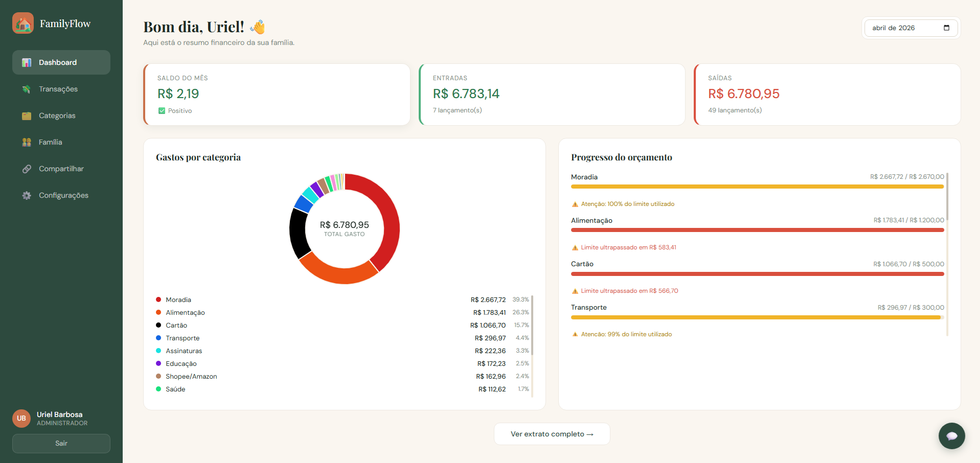The image size is (980, 463).
Task: Click the Transporte budget progress bar
Action: (758, 317)
